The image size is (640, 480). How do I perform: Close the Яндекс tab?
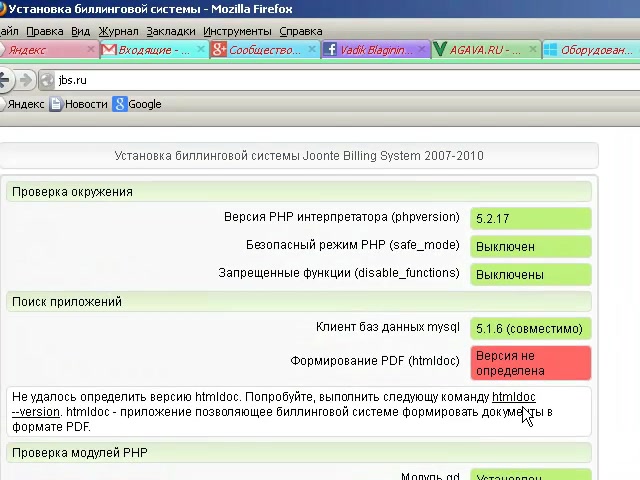tap(92, 49)
